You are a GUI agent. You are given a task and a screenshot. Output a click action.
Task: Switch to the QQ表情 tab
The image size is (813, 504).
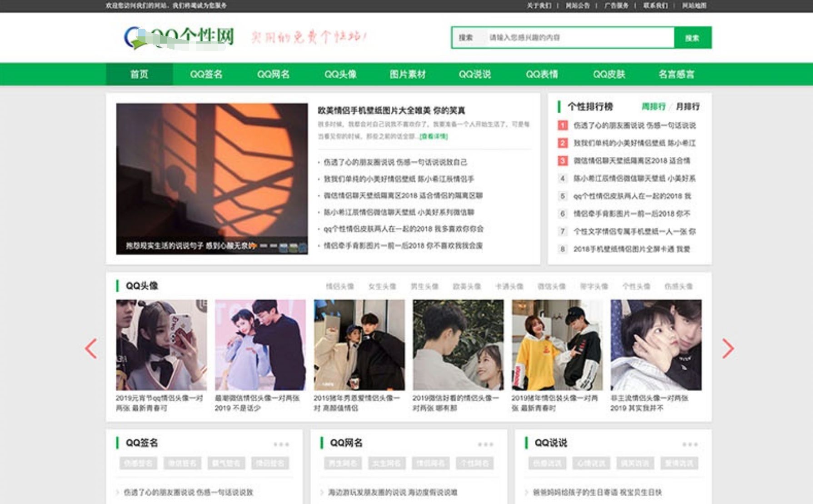(541, 74)
